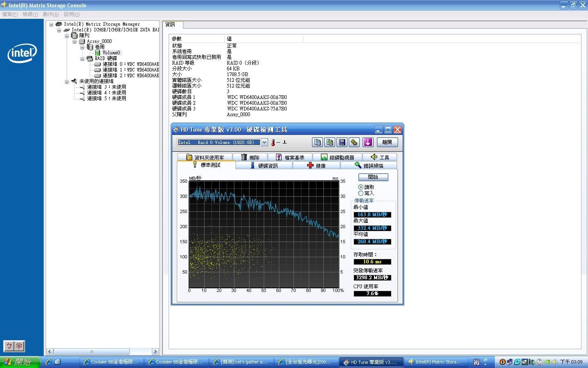Image resolution: width=588 pixels, height=368 pixels.
Task: Click the Intel logo in the sidebar
Action: pyautogui.click(x=22, y=53)
